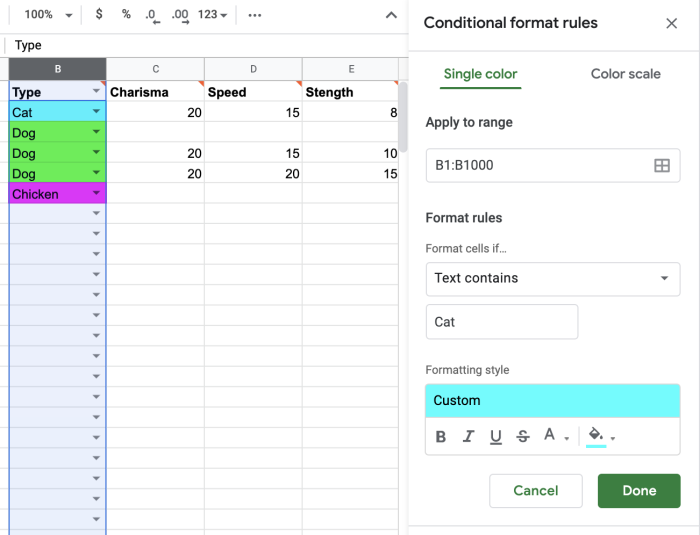700x535 pixels.
Task: Select column C header
Action: [155, 69]
